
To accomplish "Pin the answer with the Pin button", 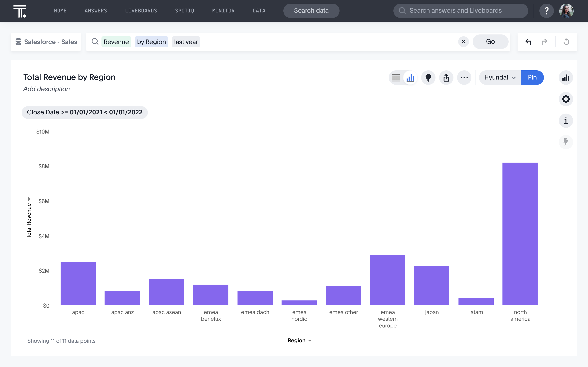I will point(532,78).
